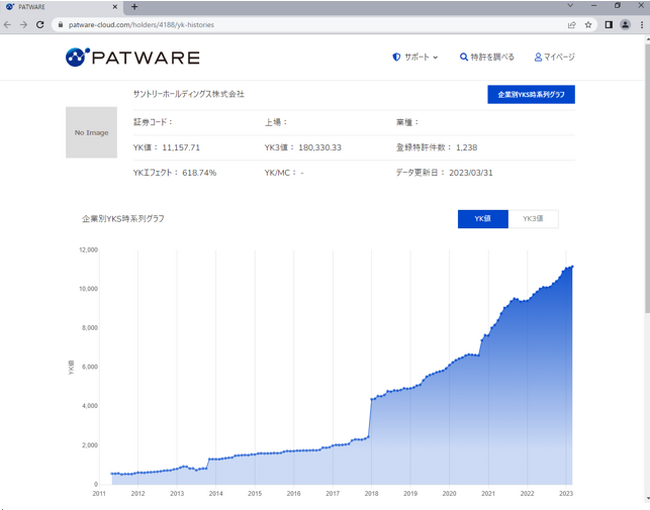Open a new browser tab
The image size is (650, 510).
click(x=135, y=7)
